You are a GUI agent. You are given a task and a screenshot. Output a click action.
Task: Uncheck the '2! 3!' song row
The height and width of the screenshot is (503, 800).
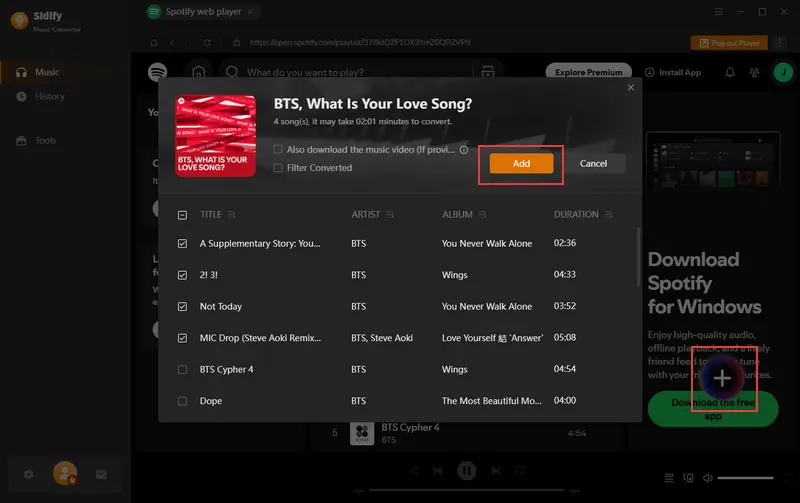182,275
